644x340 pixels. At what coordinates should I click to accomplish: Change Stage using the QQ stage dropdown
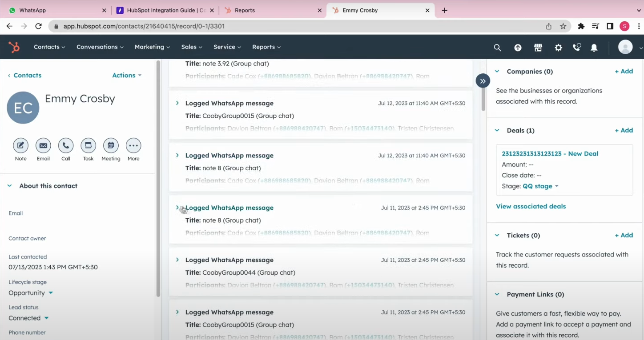pos(540,186)
